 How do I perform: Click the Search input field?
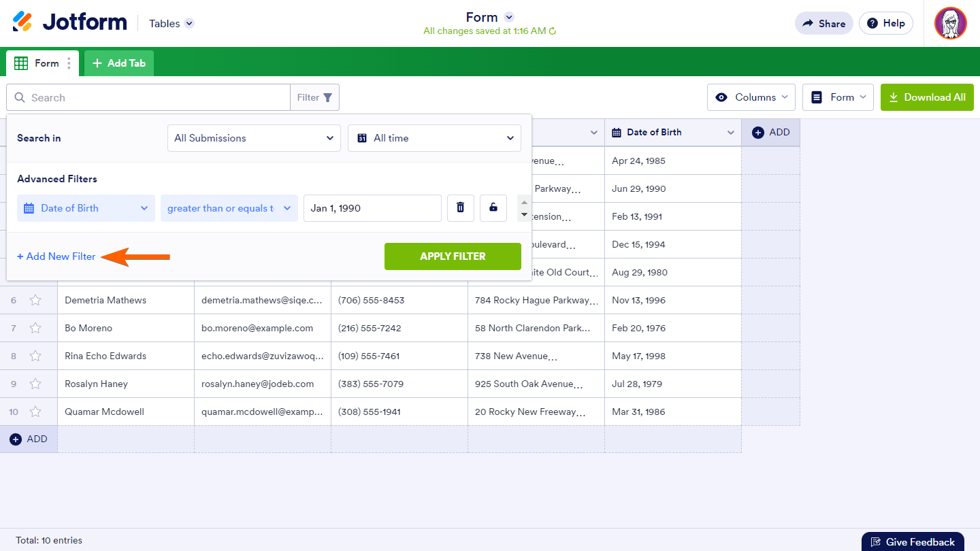click(x=148, y=97)
